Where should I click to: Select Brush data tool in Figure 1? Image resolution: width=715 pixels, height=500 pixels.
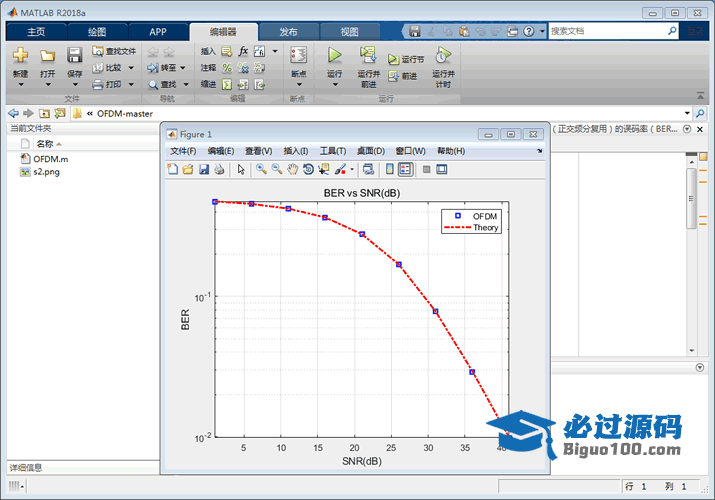pos(340,169)
